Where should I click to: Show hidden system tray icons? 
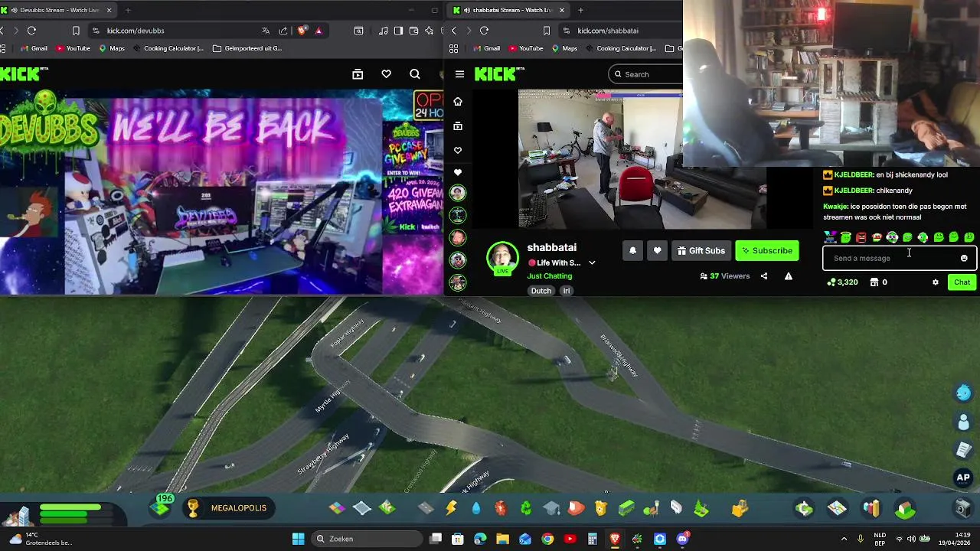point(844,539)
